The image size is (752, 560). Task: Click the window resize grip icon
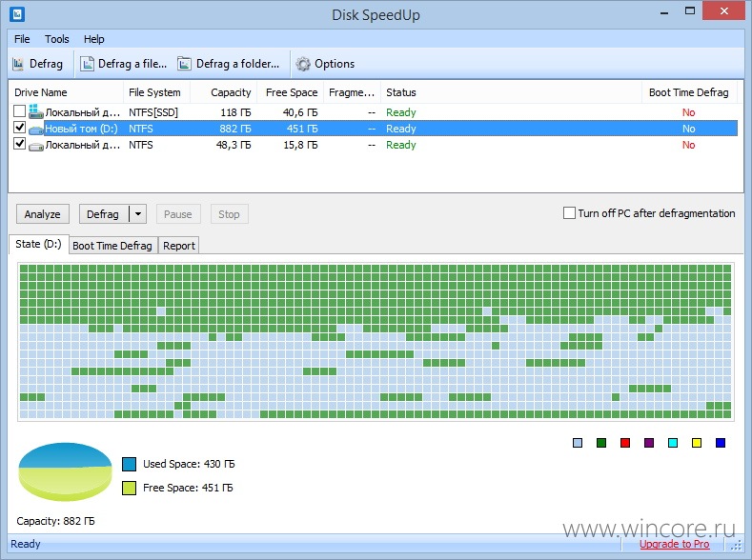tap(736, 545)
